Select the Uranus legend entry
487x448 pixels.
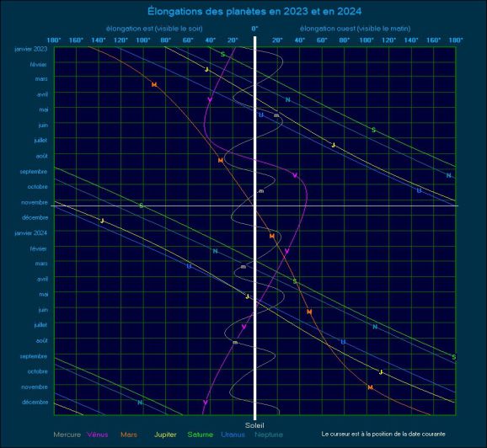pyautogui.click(x=233, y=435)
